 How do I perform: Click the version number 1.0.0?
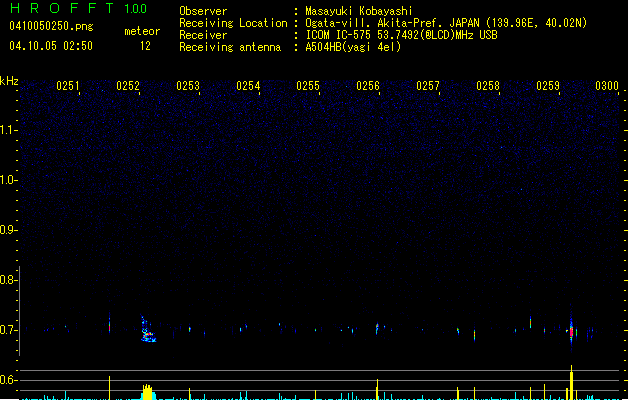[x=136, y=9]
